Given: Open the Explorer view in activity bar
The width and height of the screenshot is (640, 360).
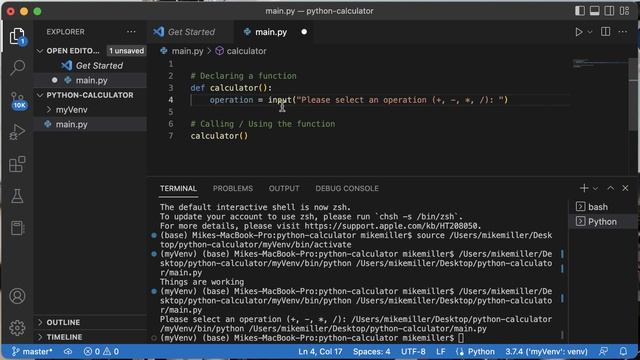Looking at the screenshot, I should (17, 36).
